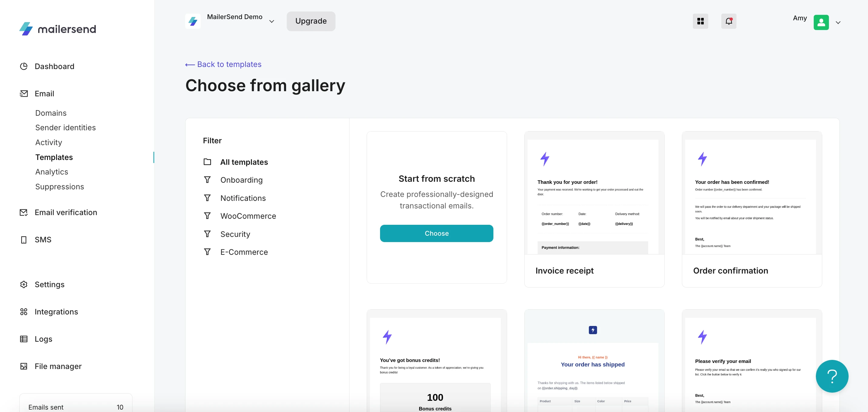Click the Email verification envelope icon
The width and height of the screenshot is (868, 412).
coord(24,213)
